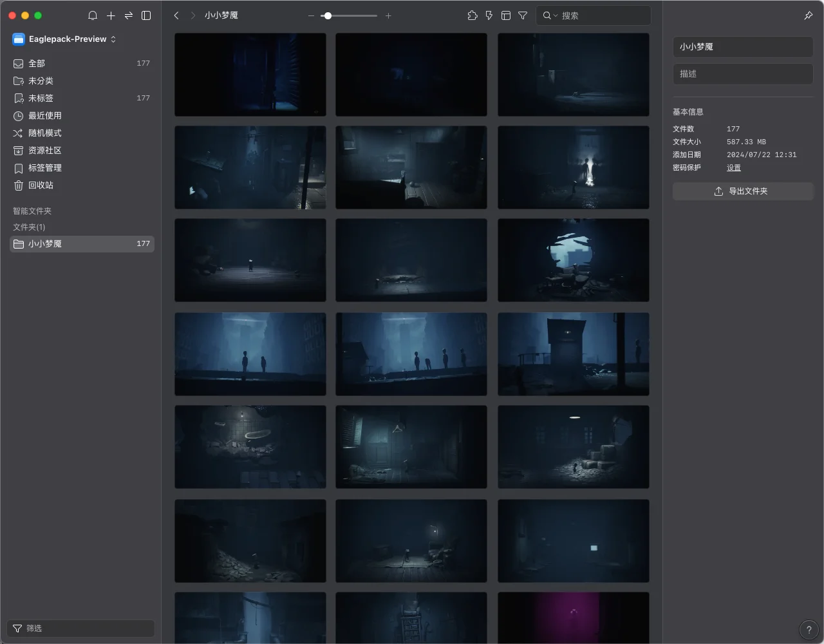Open 资源社区 in the sidebar
The height and width of the screenshot is (644, 824).
tap(82, 150)
